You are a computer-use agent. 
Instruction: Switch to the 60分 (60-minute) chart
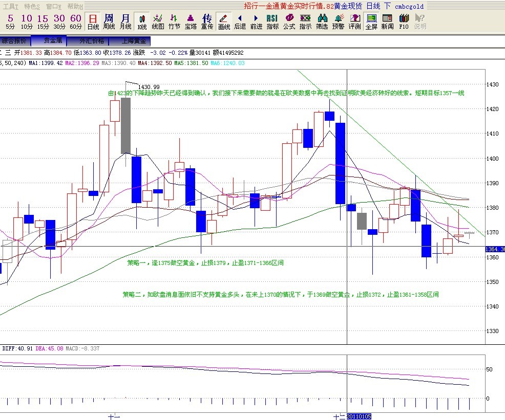coord(76,22)
